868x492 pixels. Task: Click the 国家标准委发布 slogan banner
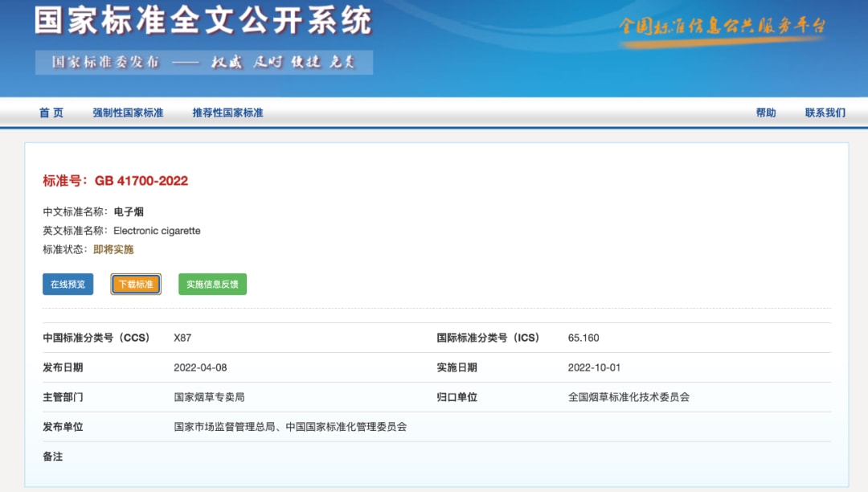coord(203,63)
